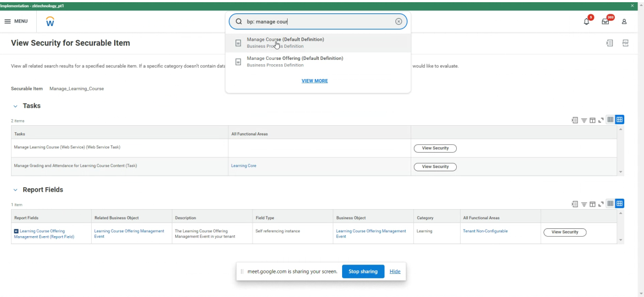Switch Report Fields table to compact grid view
This screenshot has height=297, width=644.
(x=611, y=203)
